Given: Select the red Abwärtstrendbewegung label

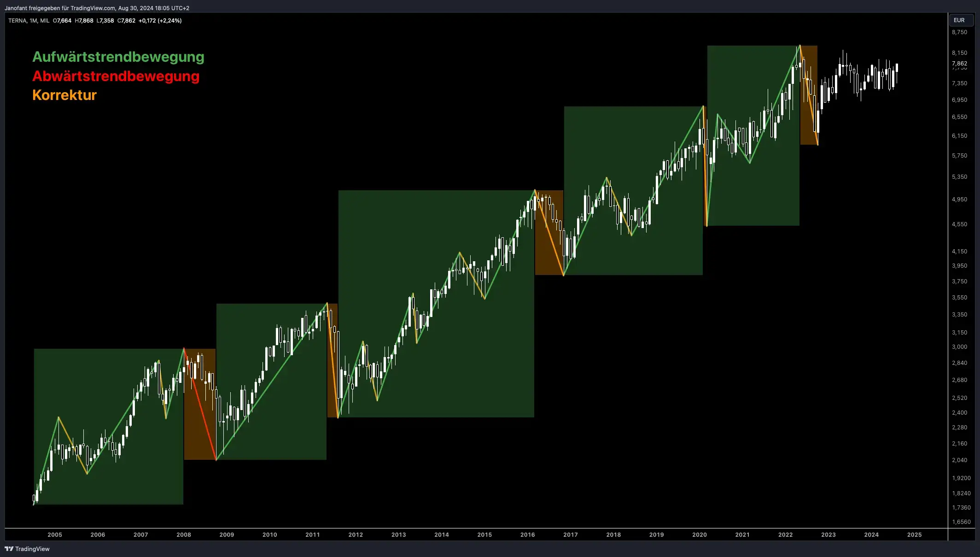Looking at the screenshot, I should pos(116,76).
